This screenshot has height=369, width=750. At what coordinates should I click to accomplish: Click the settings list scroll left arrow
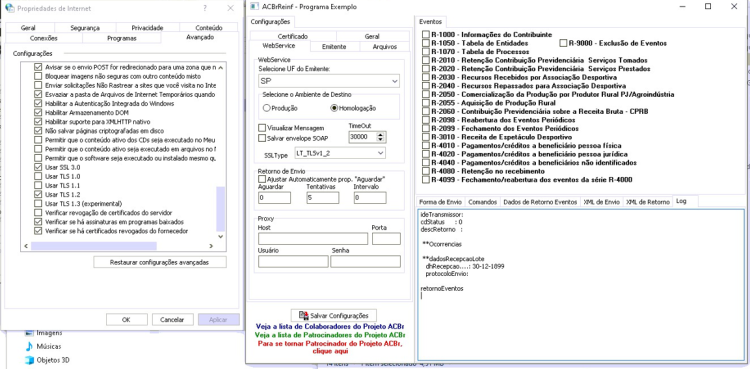(x=26, y=246)
